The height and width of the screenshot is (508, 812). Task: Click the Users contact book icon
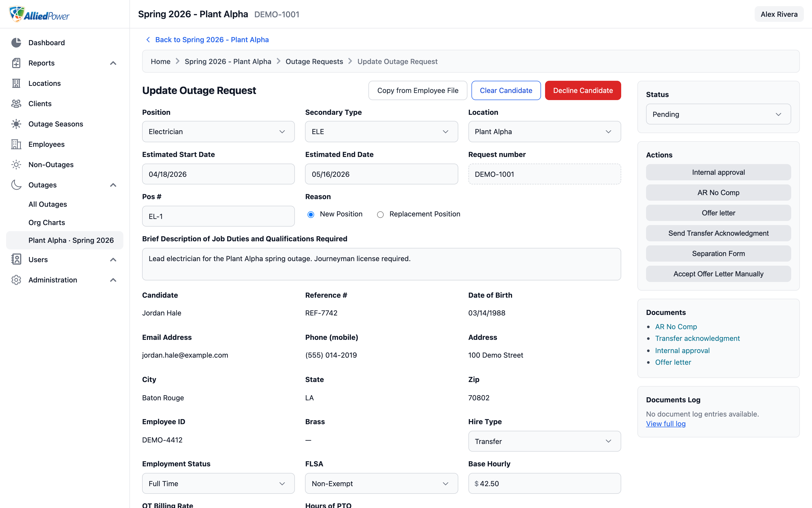(x=16, y=259)
